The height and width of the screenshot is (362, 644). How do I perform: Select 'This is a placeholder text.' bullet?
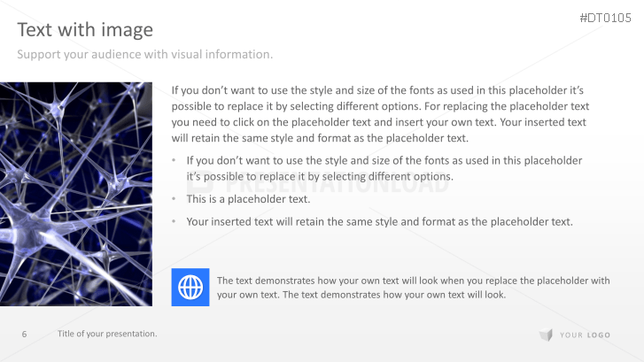(248, 199)
